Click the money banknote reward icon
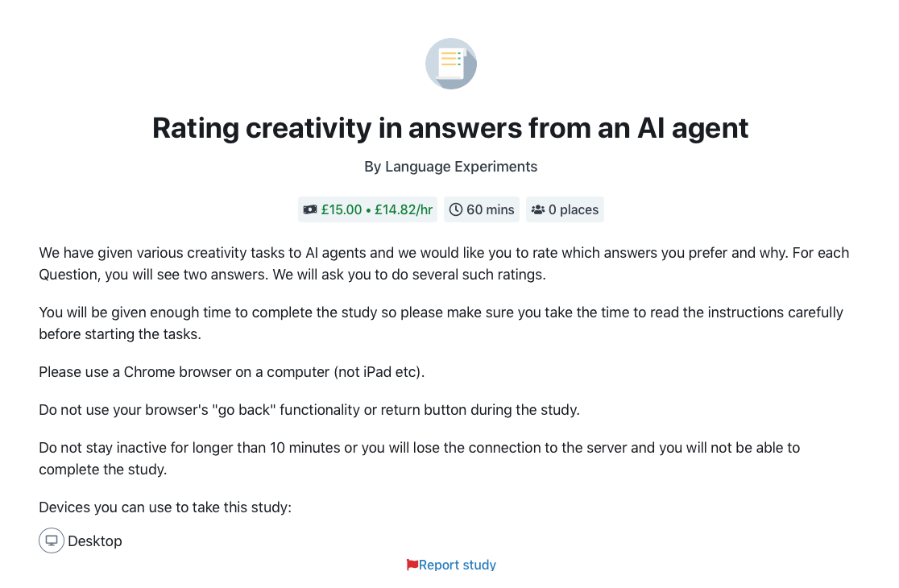899x588 pixels. point(310,209)
